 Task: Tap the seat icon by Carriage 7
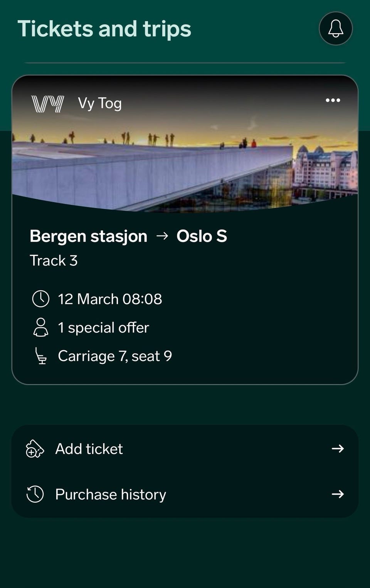tap(40, 356)
